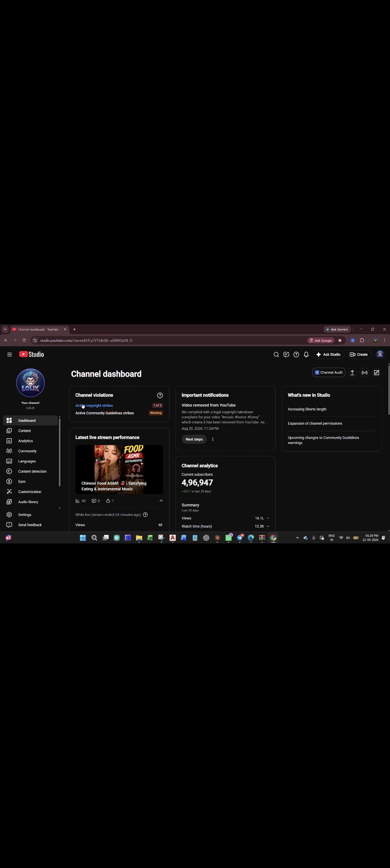Click Next steps on the notification

(x=194, y=439)
